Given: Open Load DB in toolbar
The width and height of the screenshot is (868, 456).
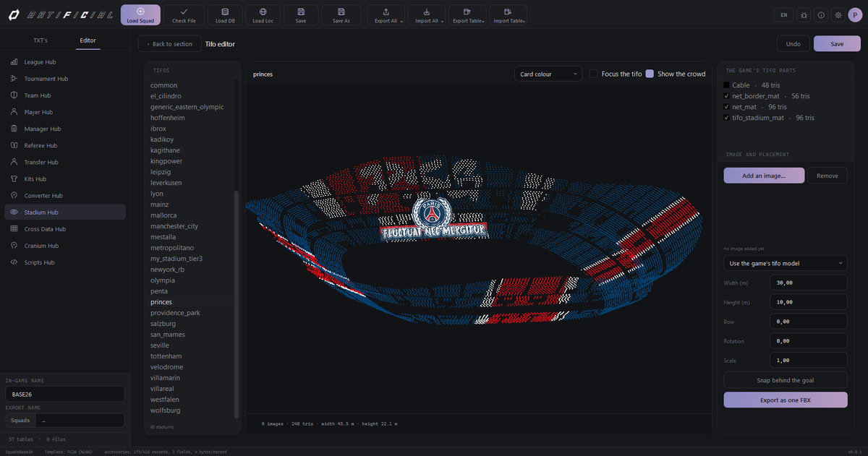Looking at the screenshot, I should click(225, 15).
